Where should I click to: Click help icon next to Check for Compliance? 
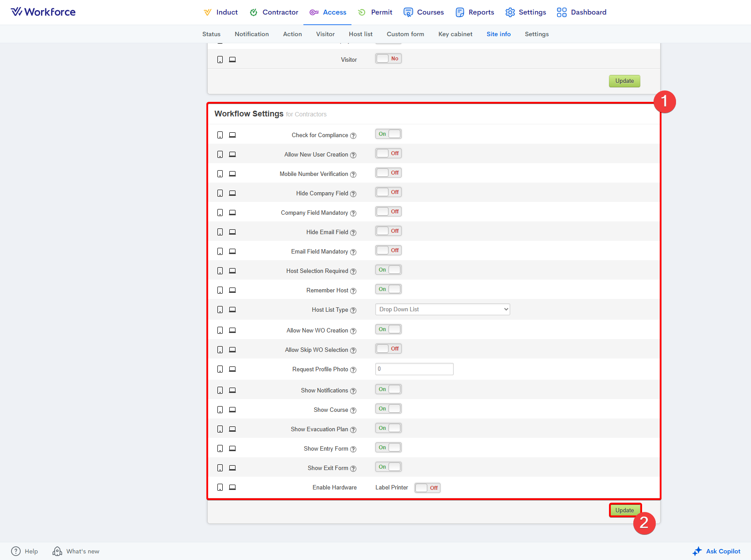[x=353, y=135]
